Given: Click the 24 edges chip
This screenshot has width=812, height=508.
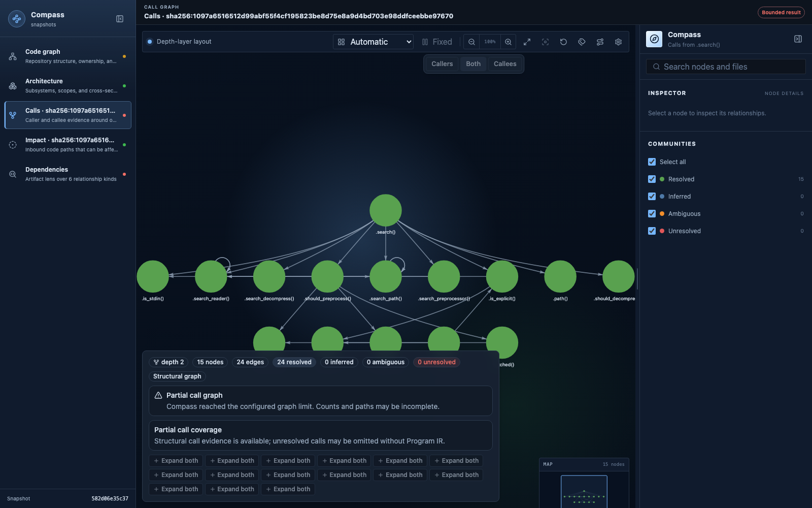Looking at the screenshot, I should click(x=250, y=362).
